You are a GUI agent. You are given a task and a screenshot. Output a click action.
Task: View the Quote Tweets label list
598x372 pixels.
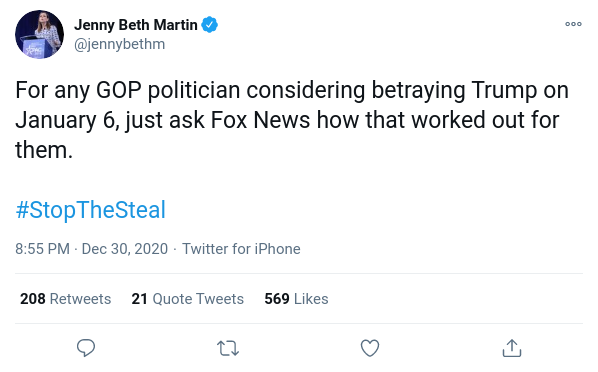[198, 299]
